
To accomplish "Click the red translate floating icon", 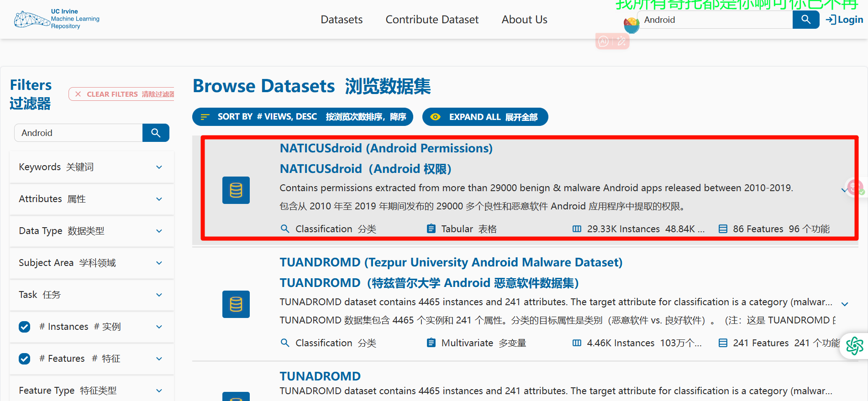I will pyautogui.click(x=855, y=187).
